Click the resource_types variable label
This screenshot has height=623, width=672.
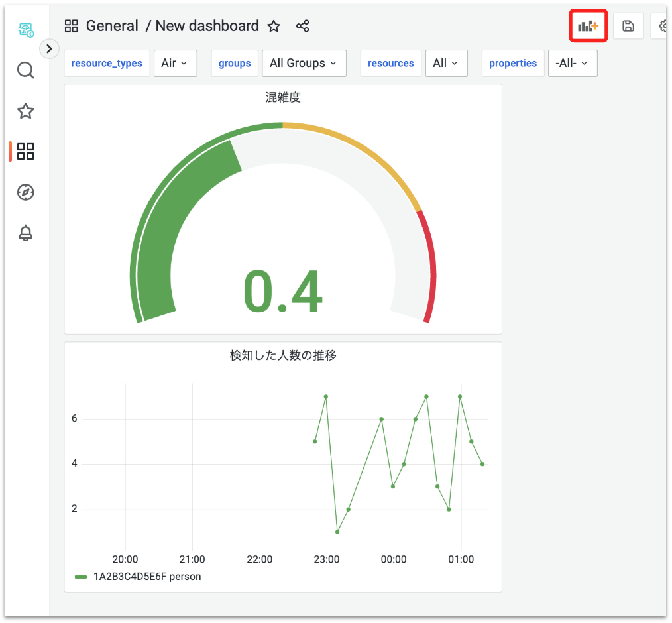(107, 64)
